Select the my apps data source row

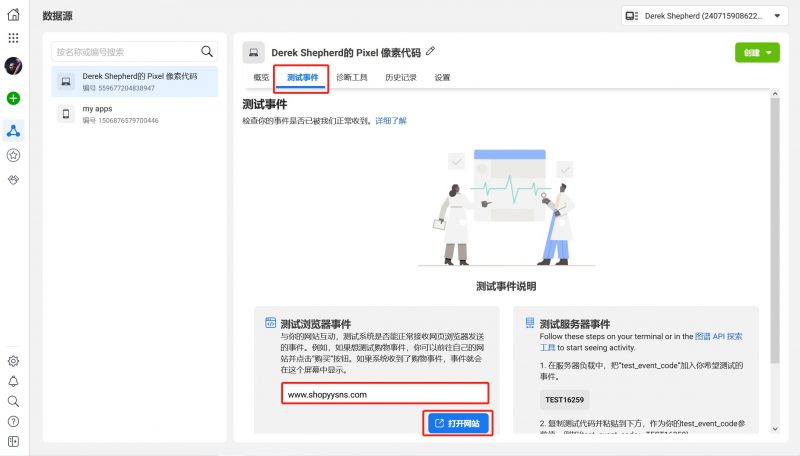pos(135,114)
